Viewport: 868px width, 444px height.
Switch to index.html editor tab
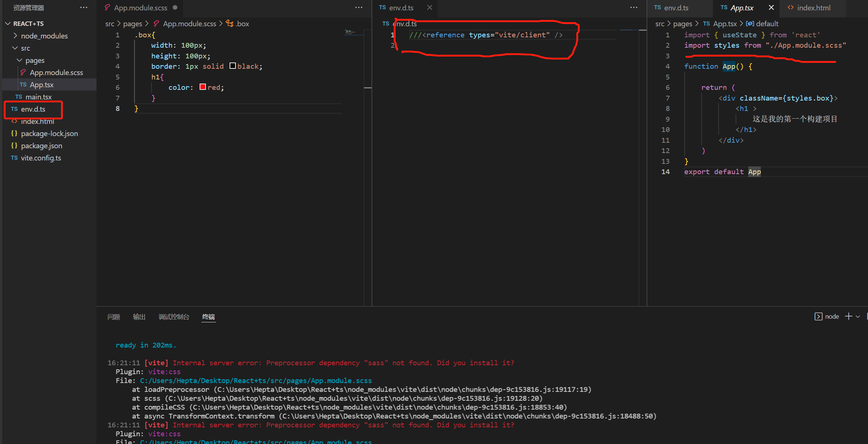tap(814, 7)
